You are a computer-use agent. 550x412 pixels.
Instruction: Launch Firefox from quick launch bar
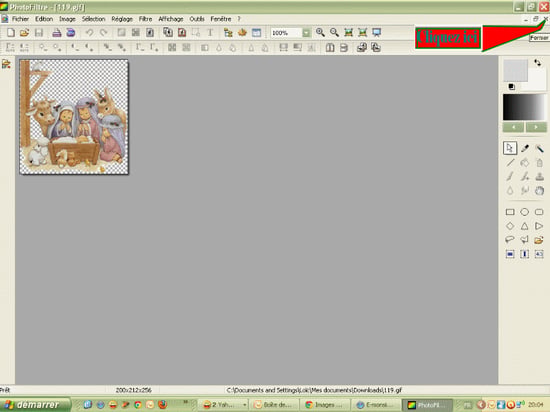click(x=162, y=405)
